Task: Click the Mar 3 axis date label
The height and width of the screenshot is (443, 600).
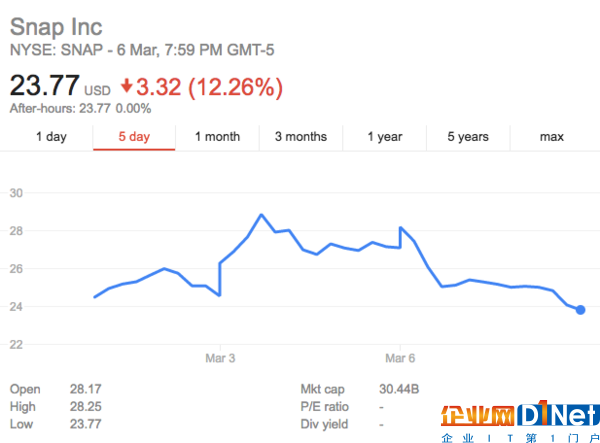Action: [220, 358]
